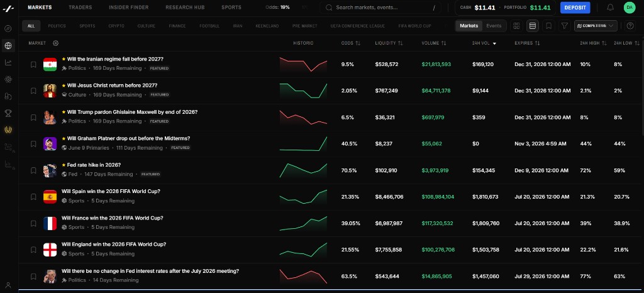Bookmark the July 2026 Fed meeting market
This screenshot has width=644, height=293.
point(33,276)
